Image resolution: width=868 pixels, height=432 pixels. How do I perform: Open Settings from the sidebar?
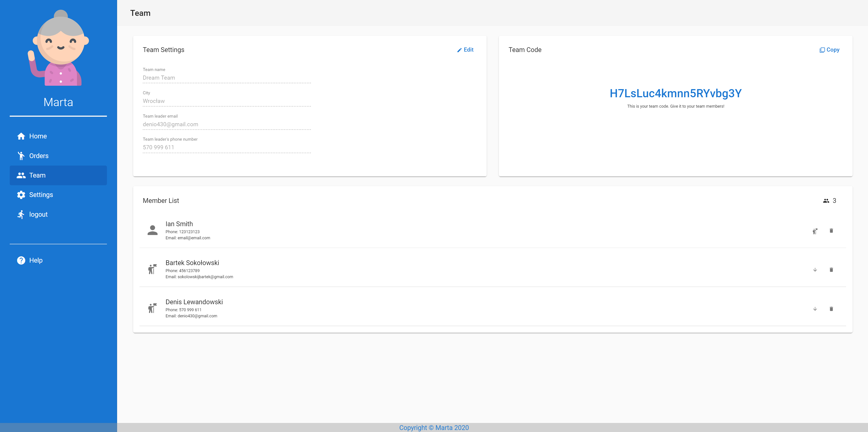tap(41, 195)
